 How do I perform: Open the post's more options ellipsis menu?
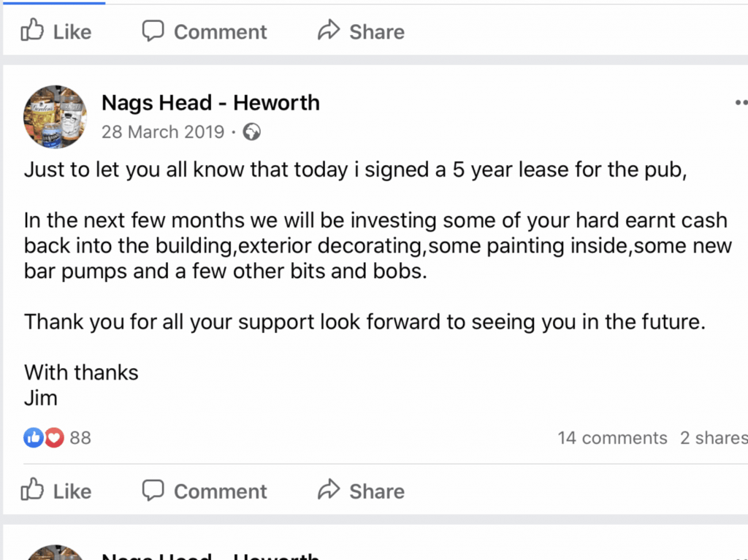point(740,103)
